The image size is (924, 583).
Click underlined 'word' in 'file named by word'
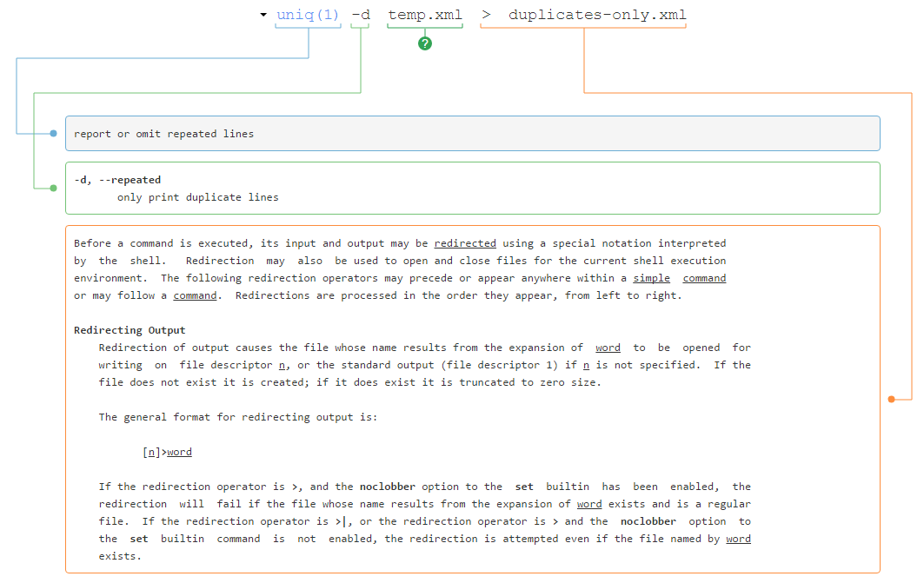coord(738,539)
